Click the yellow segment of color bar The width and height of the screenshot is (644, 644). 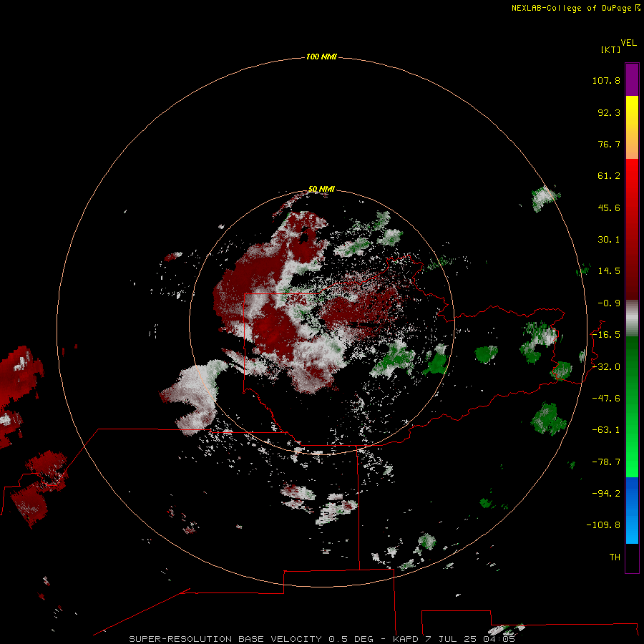click(632, 127)
